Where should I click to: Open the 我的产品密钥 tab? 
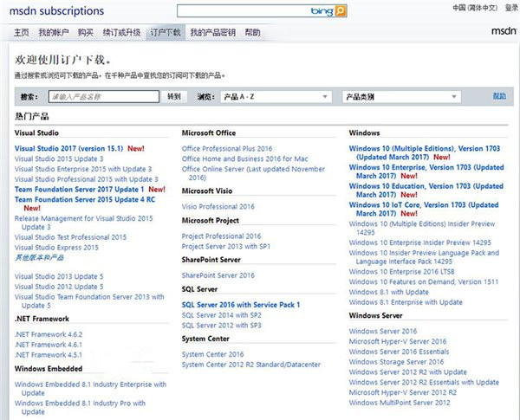pos(212,32)
